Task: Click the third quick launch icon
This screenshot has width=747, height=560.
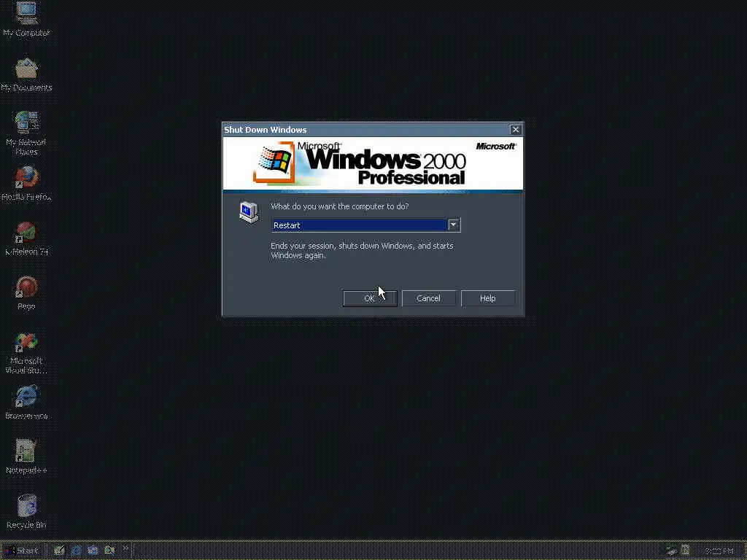Action: click(x=93, y=551)
